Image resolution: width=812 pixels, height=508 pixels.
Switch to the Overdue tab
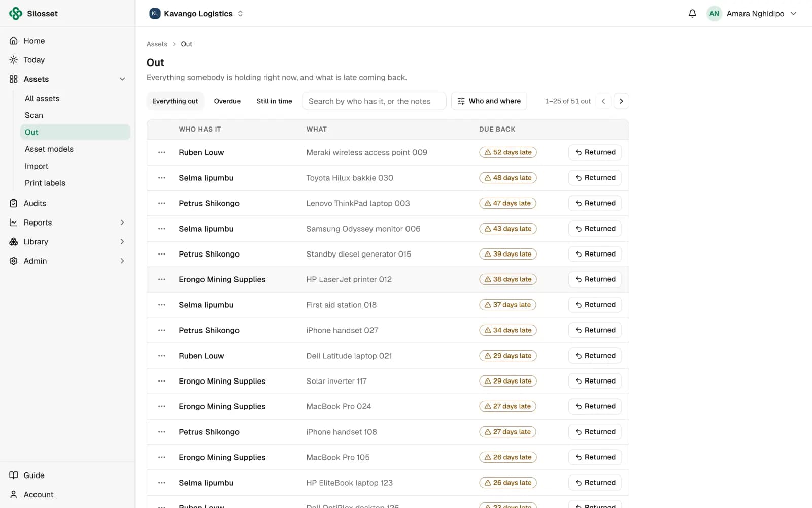227,101
